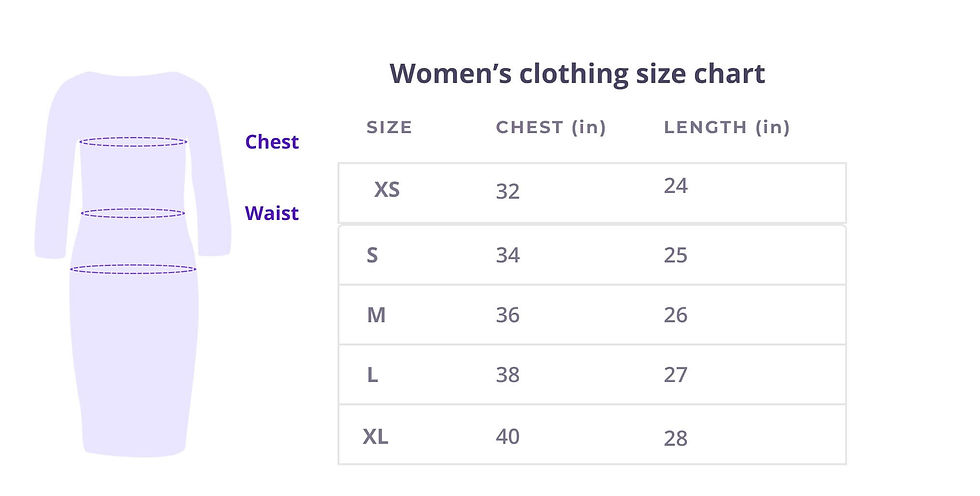This screenshot has width=980, height=496.
Task: Click the Waist label
Action: [x=272, y=212]
